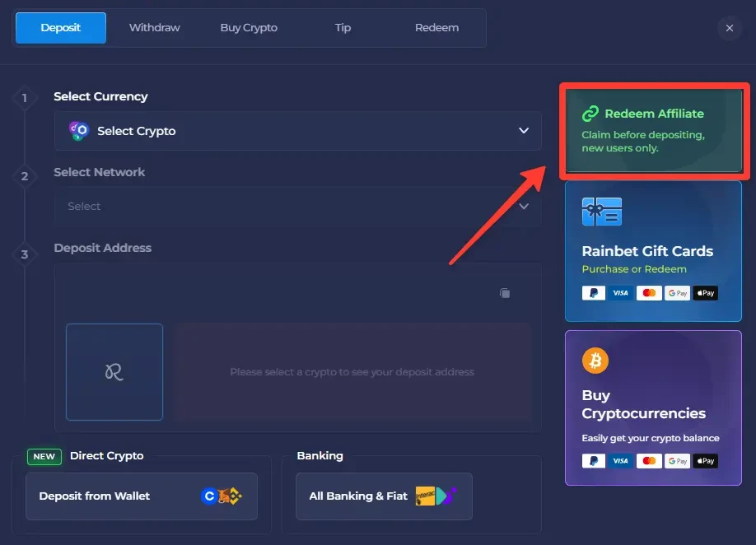
Task: Click the Select Currency heading
Action: pos(100,96)
